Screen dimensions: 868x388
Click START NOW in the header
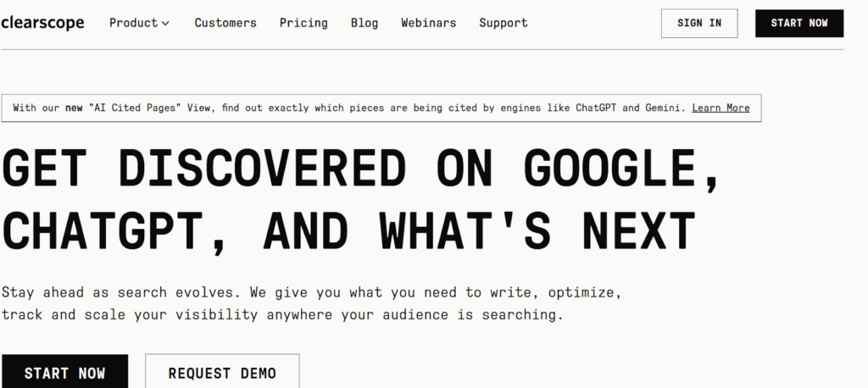click(x=798, y=23)
